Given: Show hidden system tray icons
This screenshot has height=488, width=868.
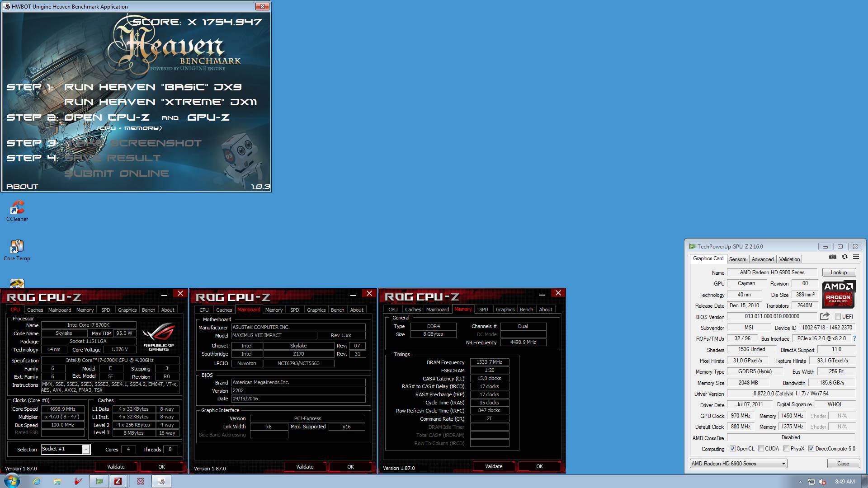Looking at the screenshot, I should (800, 482).
